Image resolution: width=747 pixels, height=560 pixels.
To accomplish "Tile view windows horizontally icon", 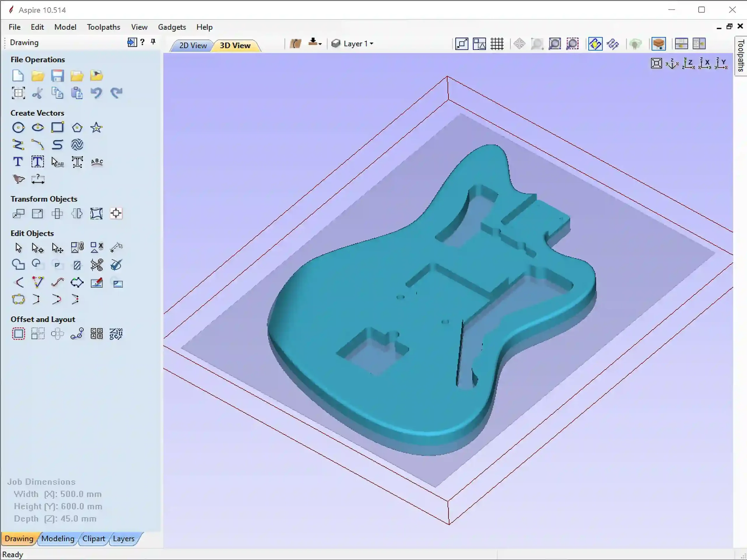I will [681, 44].
